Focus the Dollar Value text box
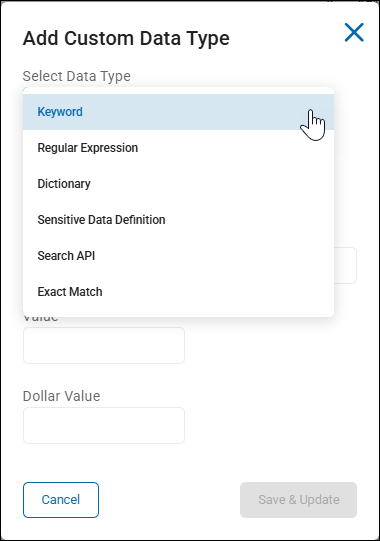The height and width of the screenshot is (541, 380). [104, 425]
